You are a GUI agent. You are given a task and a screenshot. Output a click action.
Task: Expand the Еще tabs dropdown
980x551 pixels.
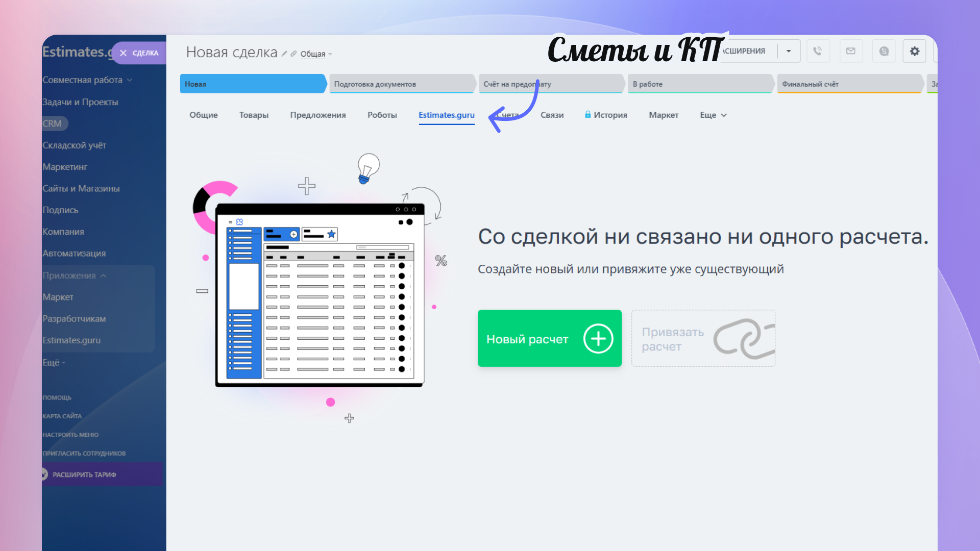tap(713, 115)
